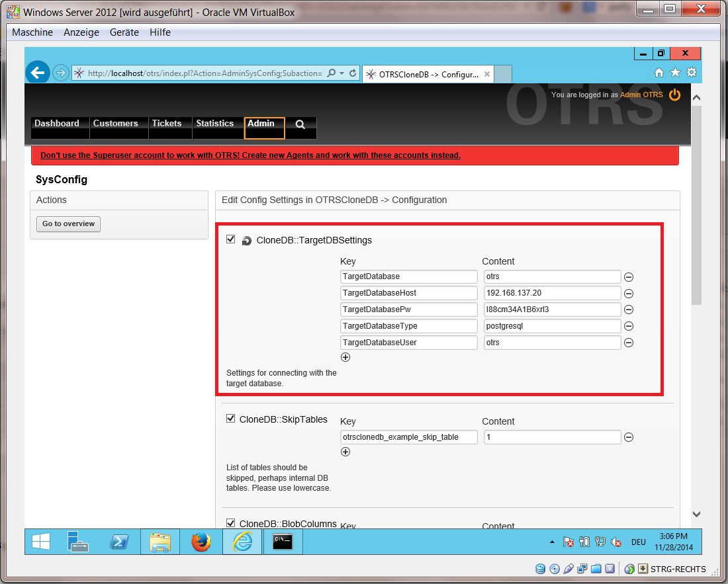This screenshot has width=728, height=584.
Task: Expand hidden icons in the Windows taskbar
Action: [x=552, y=541]
